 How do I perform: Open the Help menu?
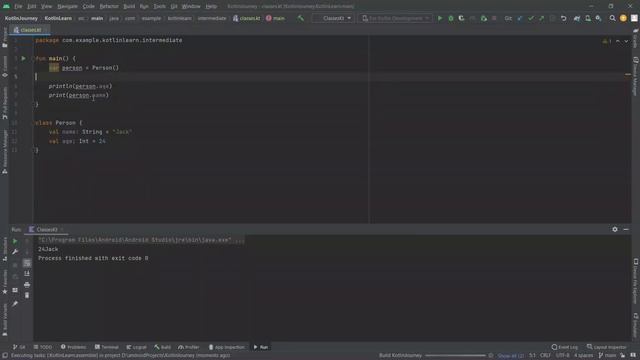click(x=211, y=6)
